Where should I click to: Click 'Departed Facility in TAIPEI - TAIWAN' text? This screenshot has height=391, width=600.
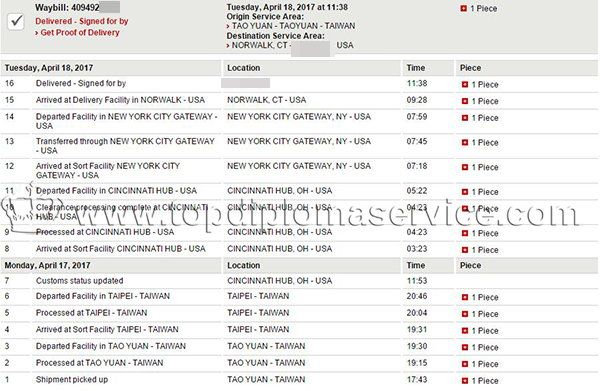103,296
